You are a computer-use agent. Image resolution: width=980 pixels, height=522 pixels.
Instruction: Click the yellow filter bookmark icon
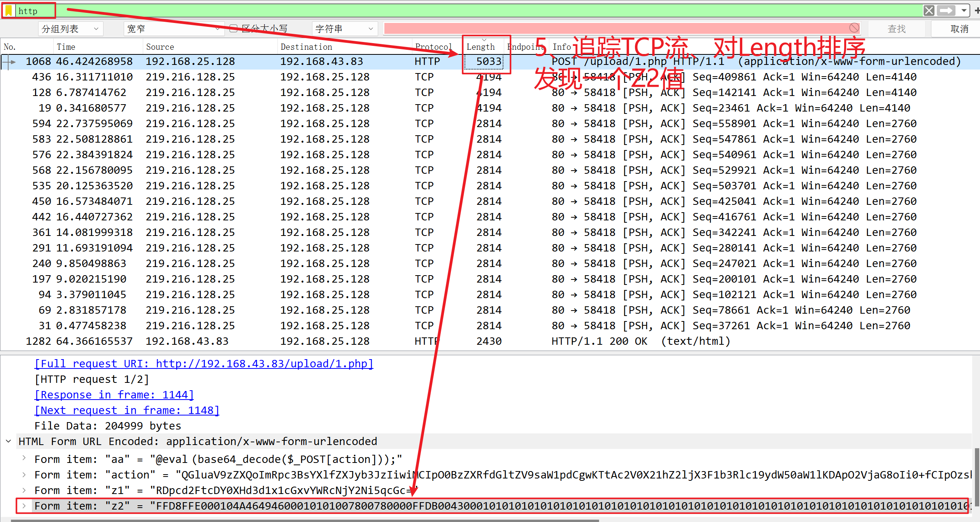click(x=9, y=10)
